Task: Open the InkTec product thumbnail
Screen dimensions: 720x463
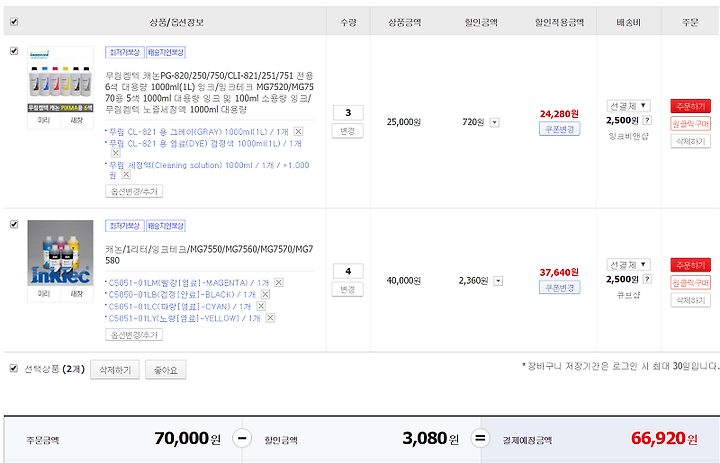Action: [61, 253]
